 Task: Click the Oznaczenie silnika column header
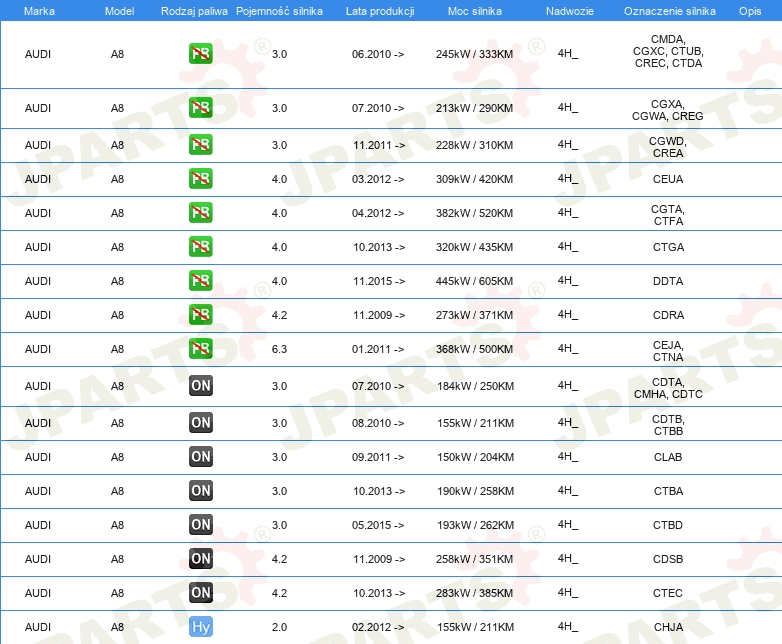[x=670, y=11]
